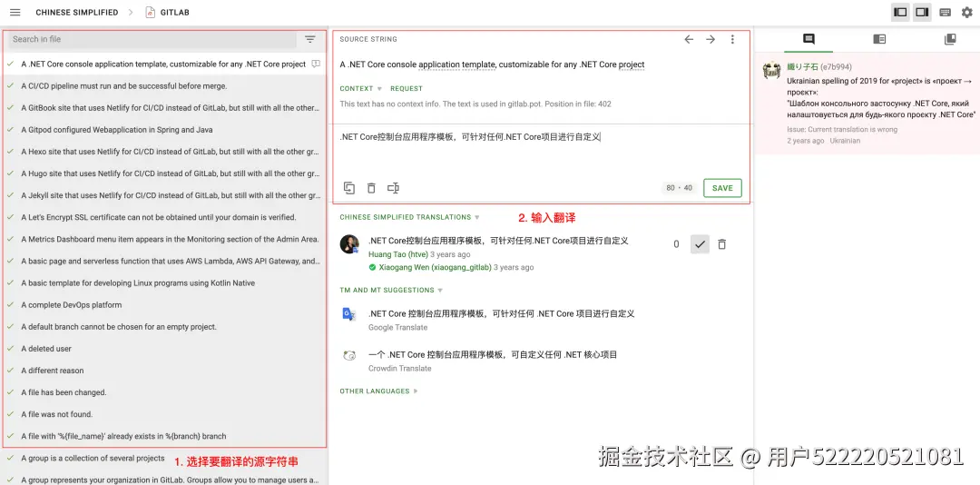Click the Crowdin Translate logo icon
Screen dimensions: 980x485
[x=349, y=355]
